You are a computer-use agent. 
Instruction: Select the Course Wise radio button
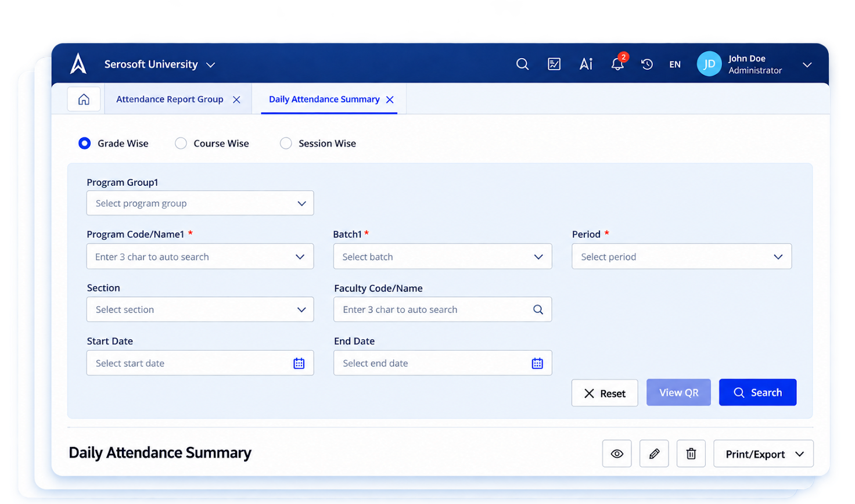coord(181,143)
